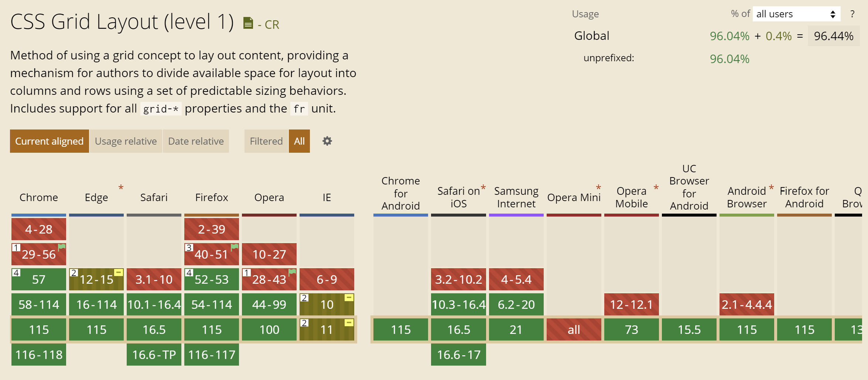Open the table settings gear
Image resolution: width=868 pixels, height=380 pixels.
pyautogui.click(x=327, y=141)
